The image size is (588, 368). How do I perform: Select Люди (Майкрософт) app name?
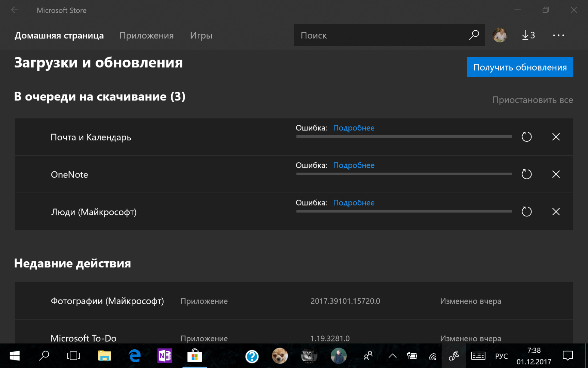(x=94, y=212)
